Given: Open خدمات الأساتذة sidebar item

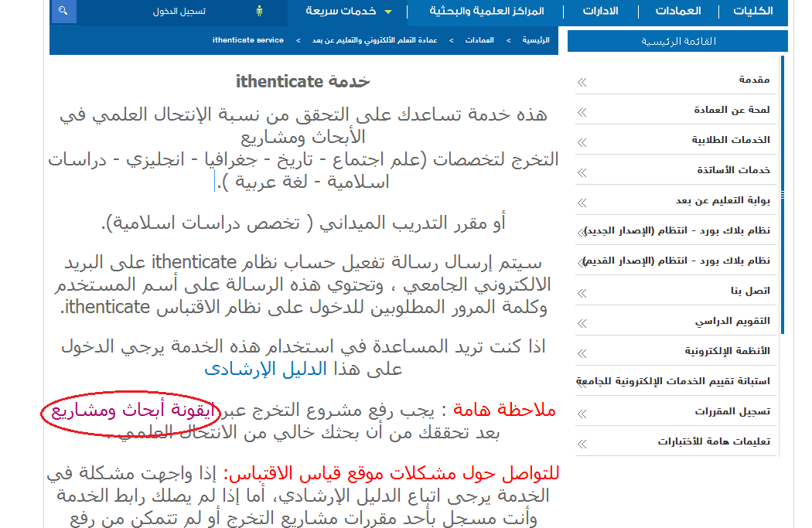Looking at the screenshot, I should 733,170.
